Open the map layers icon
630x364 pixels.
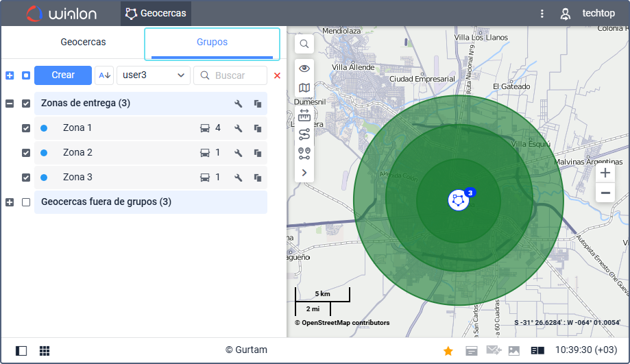tap(304, 88)
